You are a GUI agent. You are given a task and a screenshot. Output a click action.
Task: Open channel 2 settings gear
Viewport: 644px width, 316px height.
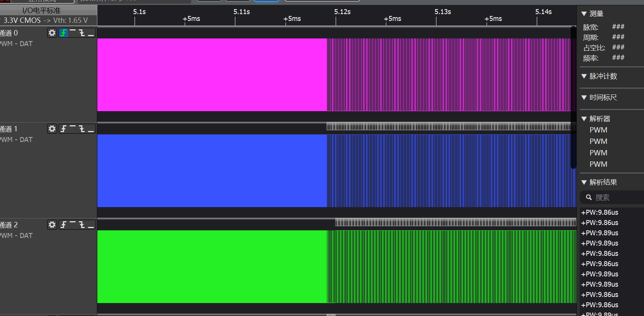pos(52,225)
